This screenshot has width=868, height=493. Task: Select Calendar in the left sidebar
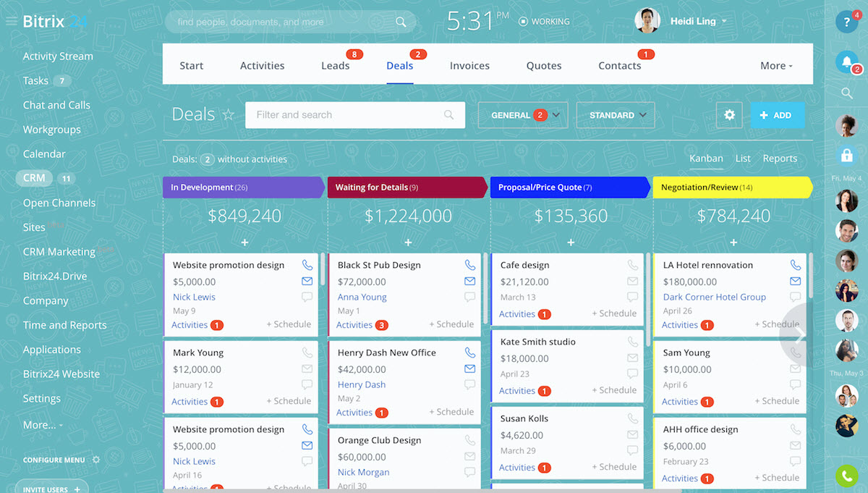[x=44, y=154]
